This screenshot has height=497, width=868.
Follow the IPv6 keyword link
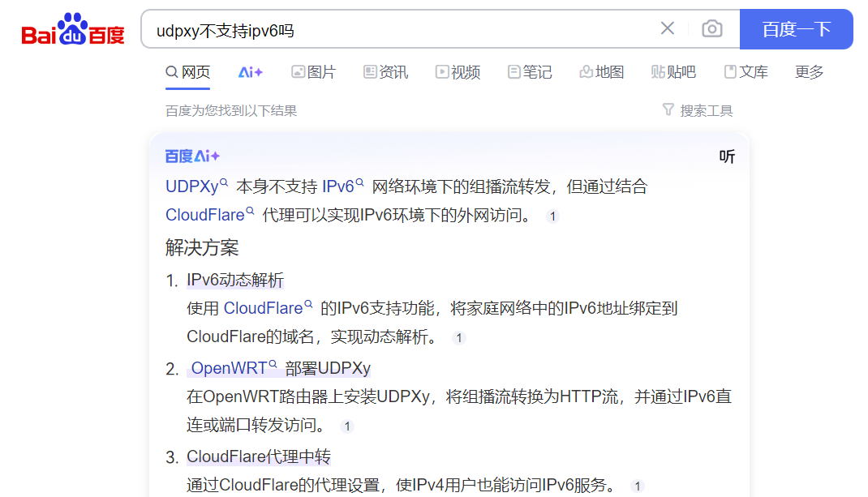pyautogui.click(x=342, y=186)
